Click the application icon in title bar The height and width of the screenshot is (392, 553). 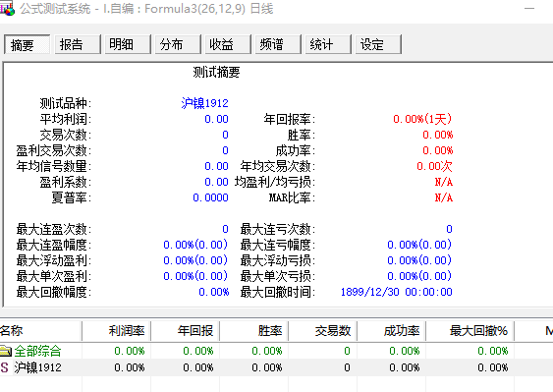[x=7, y=9]
